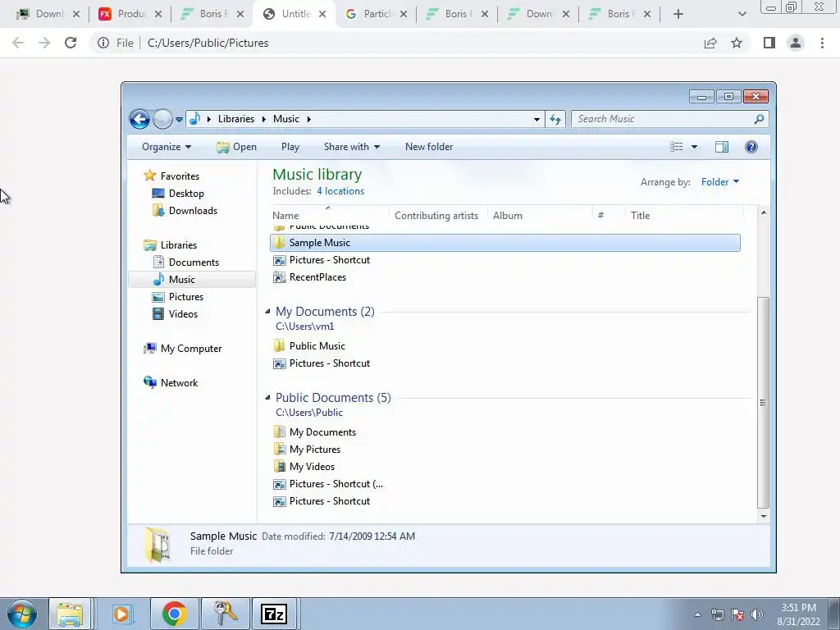
Task: Open volume control in system tray
Action: [756, 614]
